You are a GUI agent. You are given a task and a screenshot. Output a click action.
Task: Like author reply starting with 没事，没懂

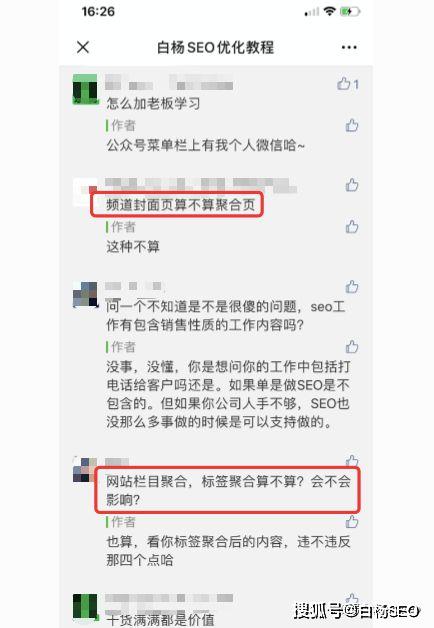point(352,347)
